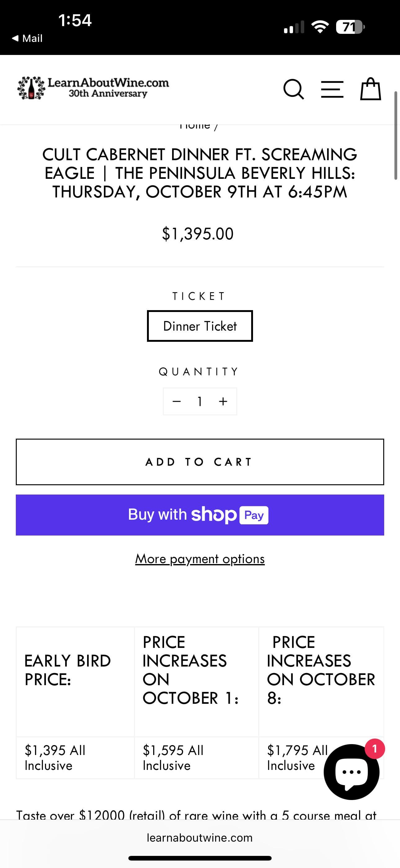Open the site search magnifier icon
The width and height of the screenshot is (400, 868).
pos(294,89)
